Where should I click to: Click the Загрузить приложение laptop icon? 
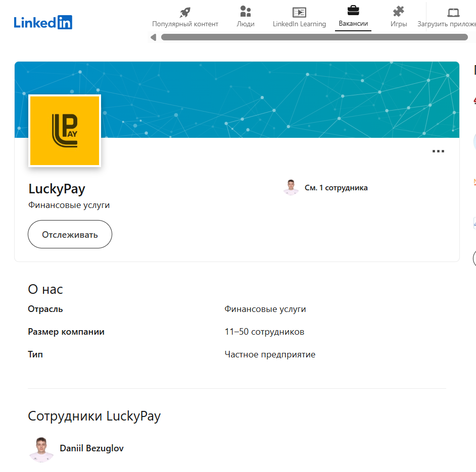point(453,13)
